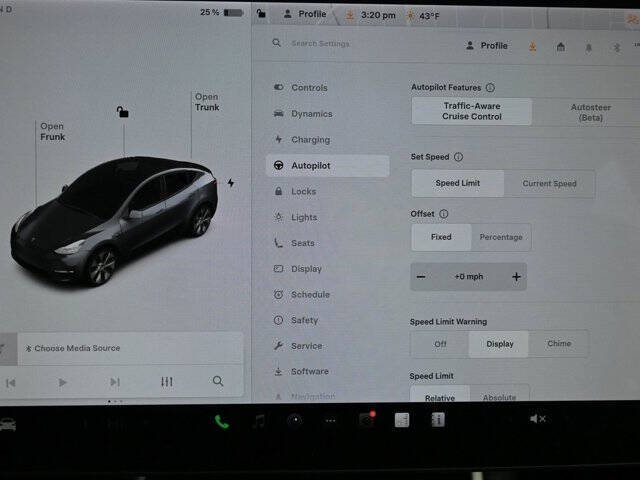Tap the garage HomeLink icon in settings header
This screenshot has width=640, height=480.
click(x=561, y=47)
